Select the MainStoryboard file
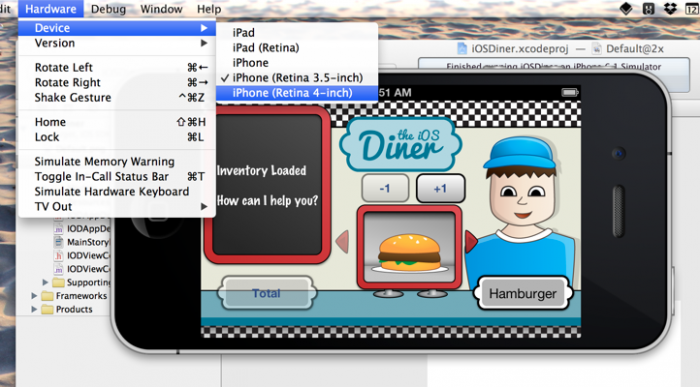 [88, 242]
